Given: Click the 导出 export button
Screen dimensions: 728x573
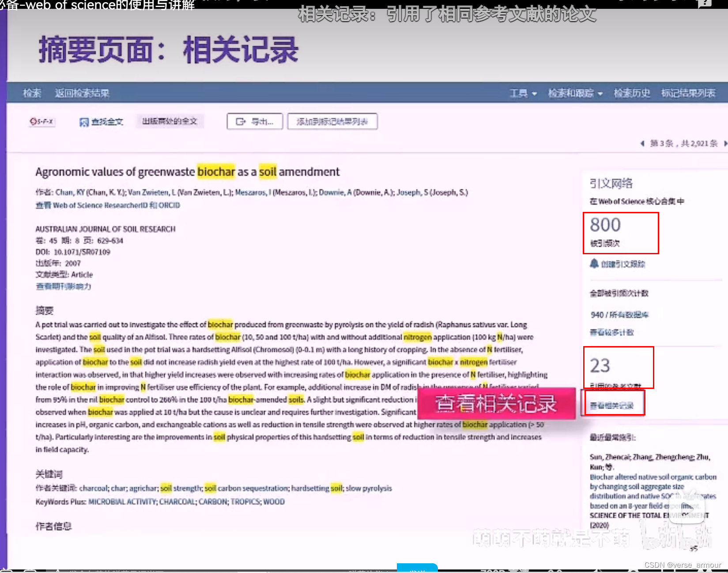Looking at the screenshot, I should 255,121.
